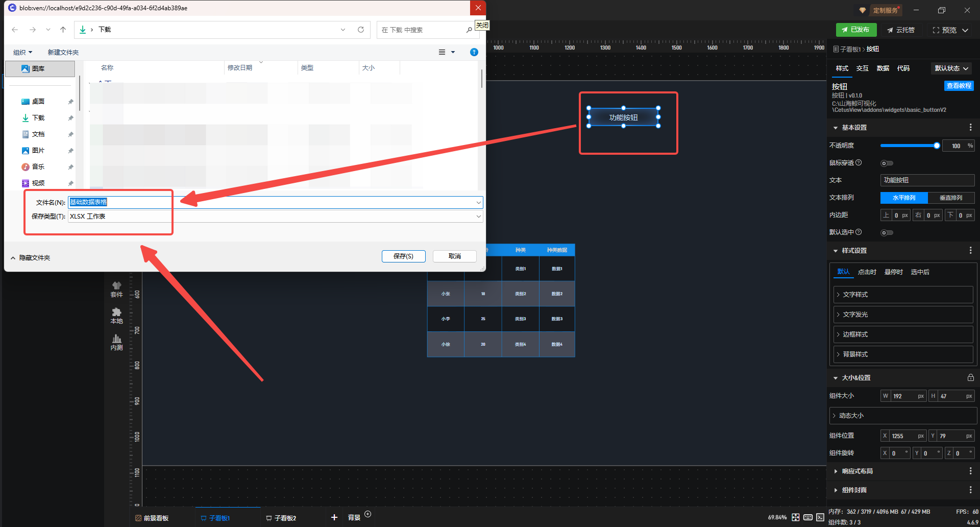This screenshot has width=980, height=527.
Task: Click the refresh icon in the file dialog
Action: click(361, 30)
